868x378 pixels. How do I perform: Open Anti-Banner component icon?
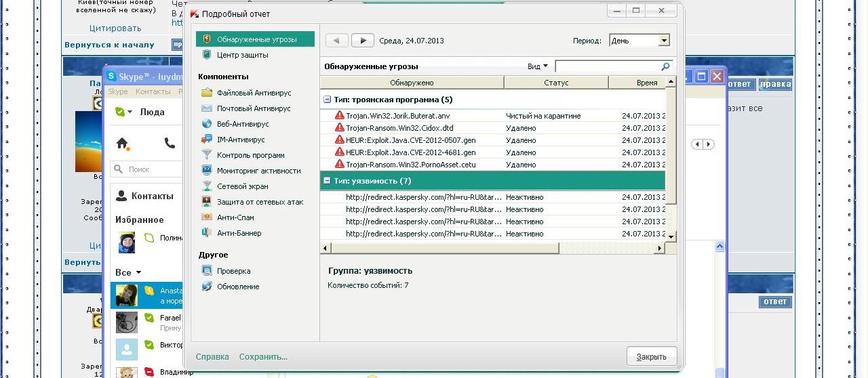pos(207,233)
